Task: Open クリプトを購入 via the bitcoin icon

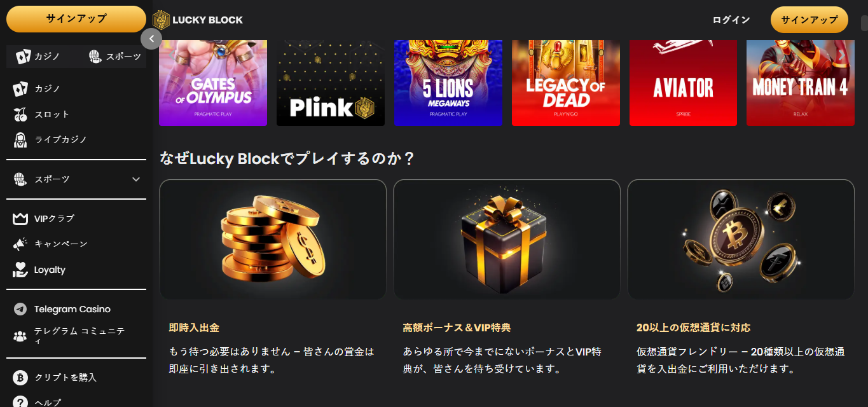Action: click(x=20, y=378)
